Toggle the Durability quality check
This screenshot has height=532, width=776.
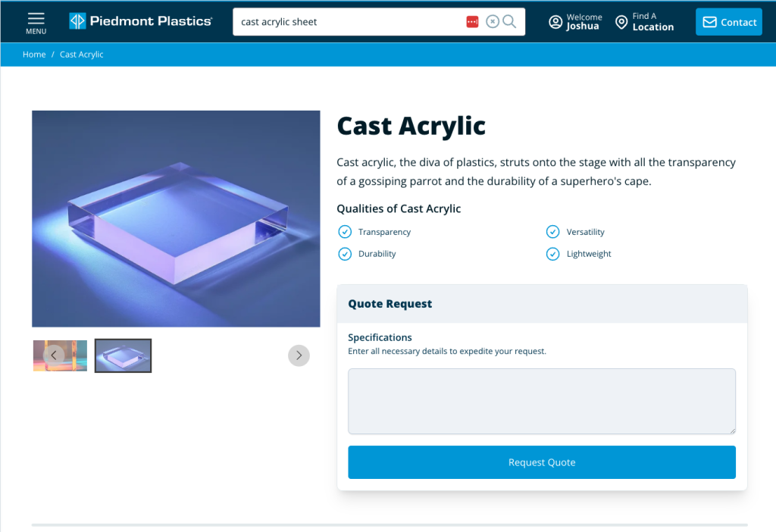[x=345, y=254]
